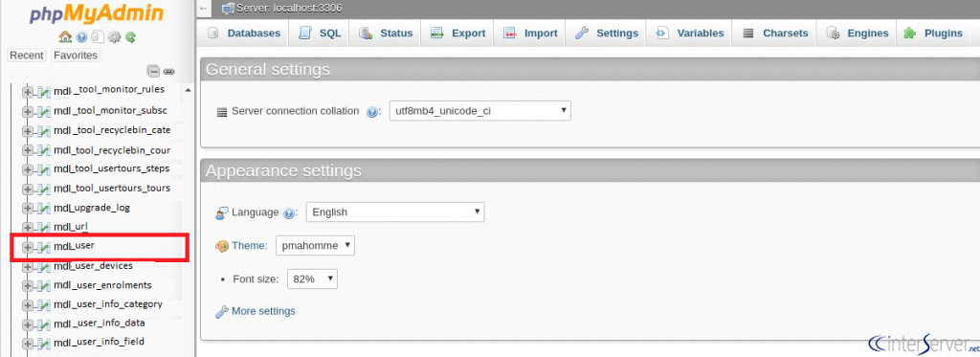Click the wrench icon beside More settings
The width and height of the screenshot is (980, 357).
coord(221,311)
